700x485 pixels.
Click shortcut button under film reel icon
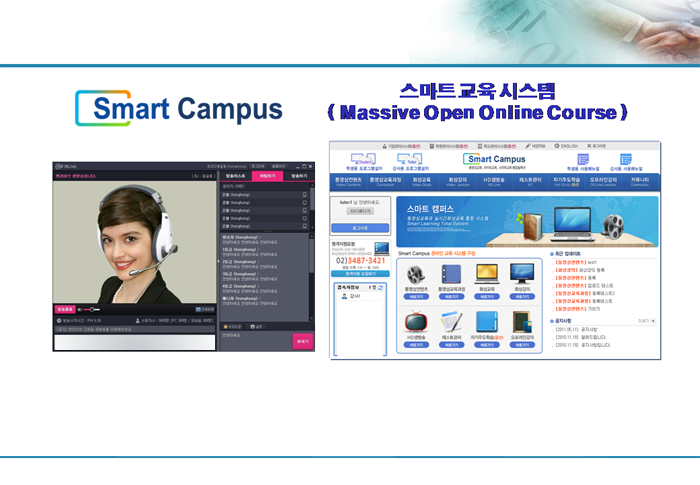tap(416, 297)
